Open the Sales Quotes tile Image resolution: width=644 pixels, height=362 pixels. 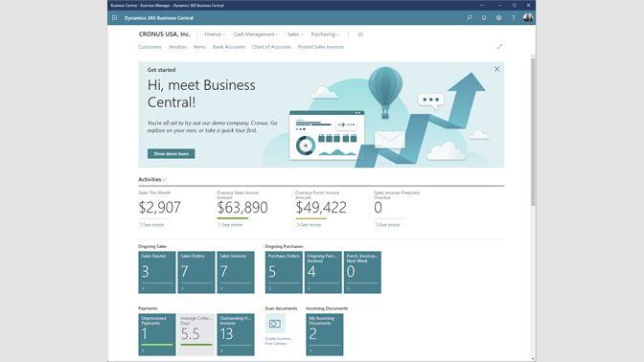pos(157,273)
